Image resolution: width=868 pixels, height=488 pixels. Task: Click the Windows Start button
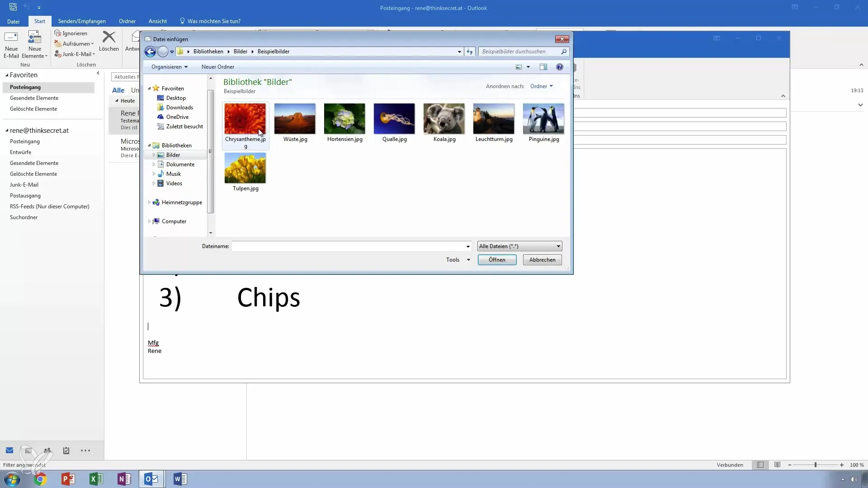tap(12, 479)
